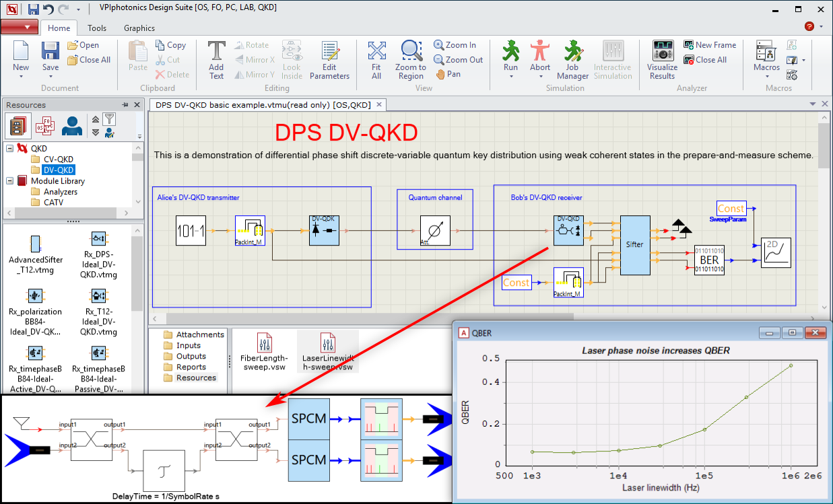The image size is (833, 504).
Task: Select the Quantum channel attenuator module
Action: [x=434, y=230]
